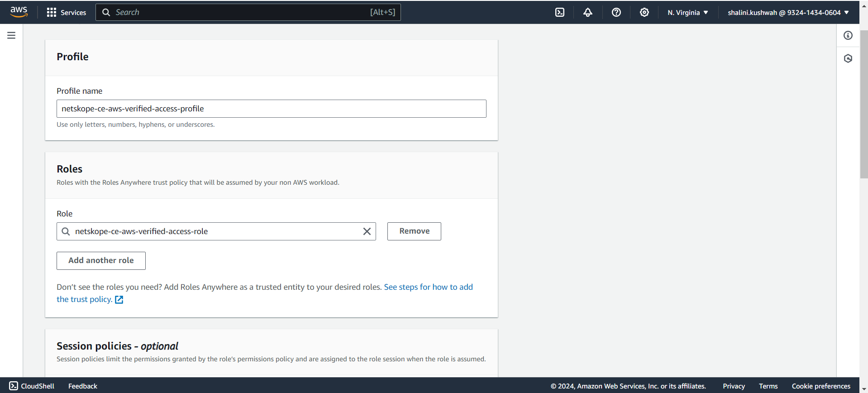The height and width of the screenshot is (393, 868).
Task: Expand the left navigation hamburger menu
Action: [11, 35]
